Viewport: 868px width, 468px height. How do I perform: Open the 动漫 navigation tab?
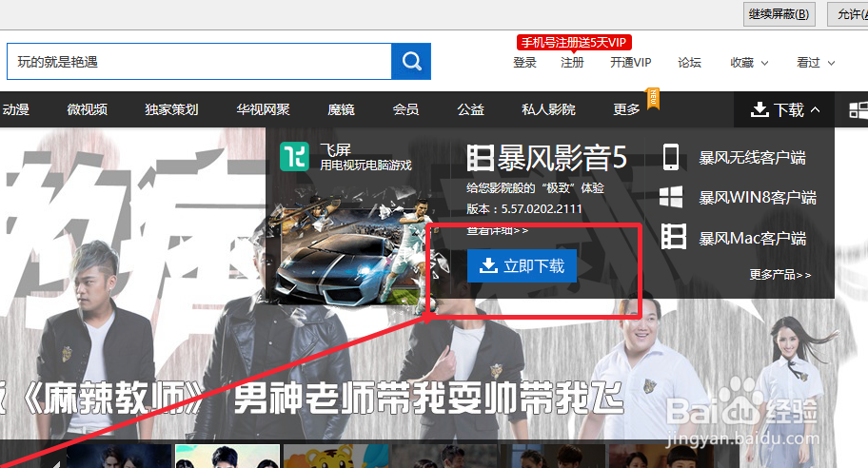(15, 109)
